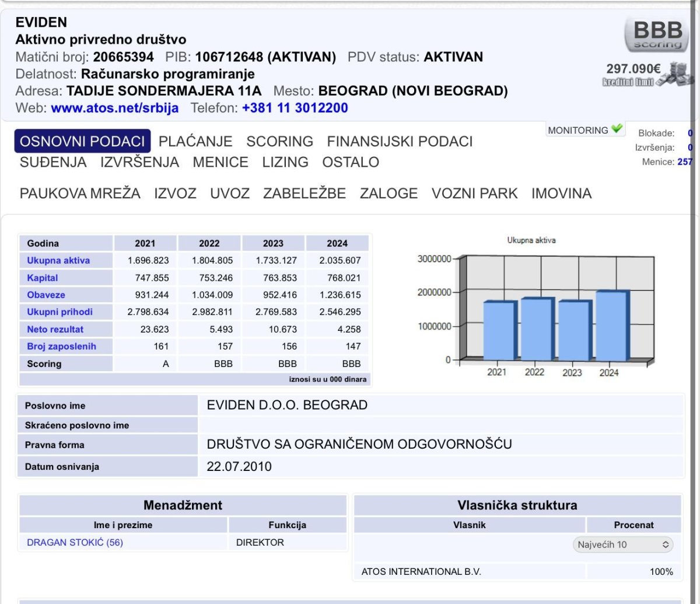Toggle the MONITORING green checkmark
Viewport: 700px width, 604px height.
(x=617, y=129)
